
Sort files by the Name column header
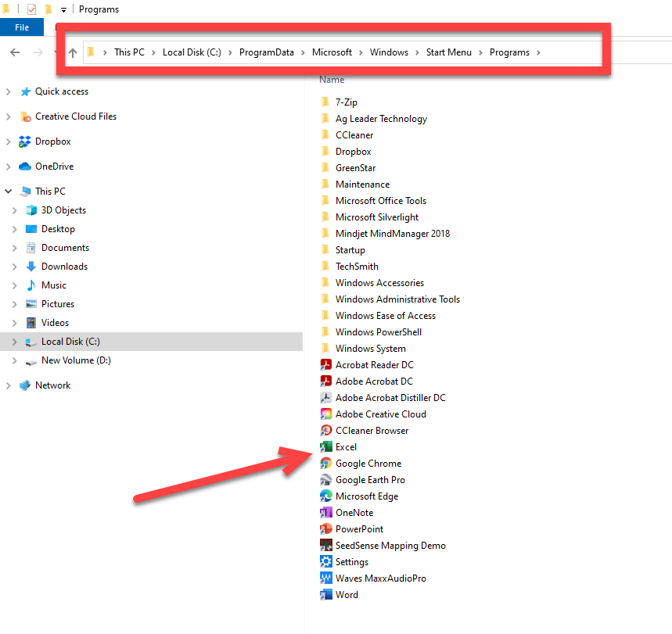pos(332,79)
